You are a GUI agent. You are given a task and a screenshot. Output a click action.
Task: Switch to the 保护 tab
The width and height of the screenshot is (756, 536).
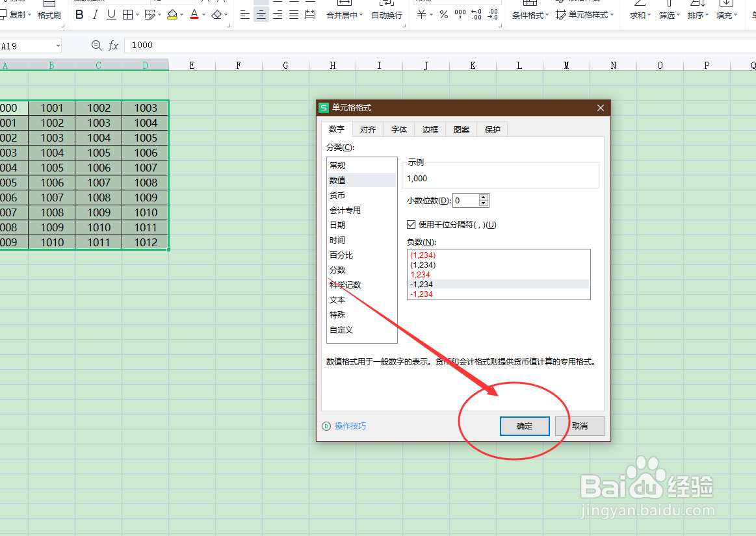(x=492, y=130)
